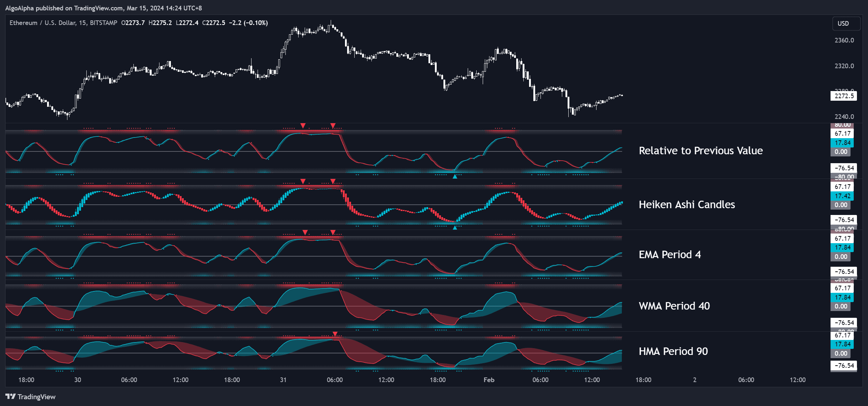Click the 2360.0 price scale label
Image resolution: width=868 pixels, height=406 pixels.
[x=844, y=40]
